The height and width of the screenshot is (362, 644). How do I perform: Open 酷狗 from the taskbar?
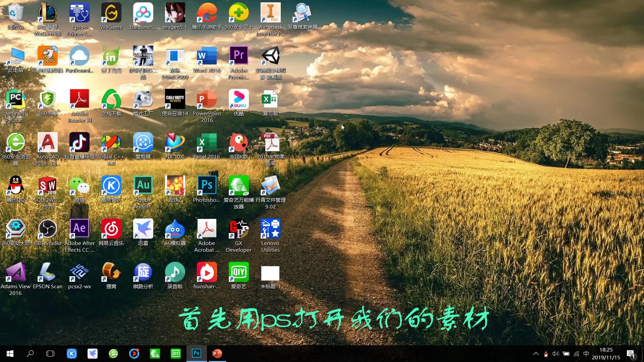[x=72, y=354]
